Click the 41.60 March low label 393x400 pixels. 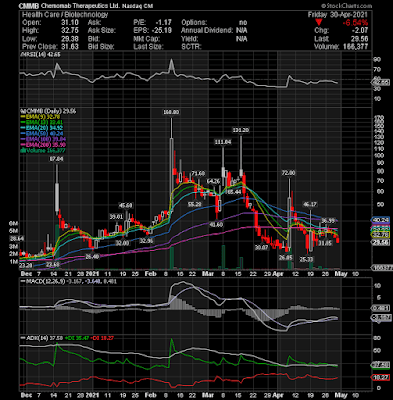(216, 224)
